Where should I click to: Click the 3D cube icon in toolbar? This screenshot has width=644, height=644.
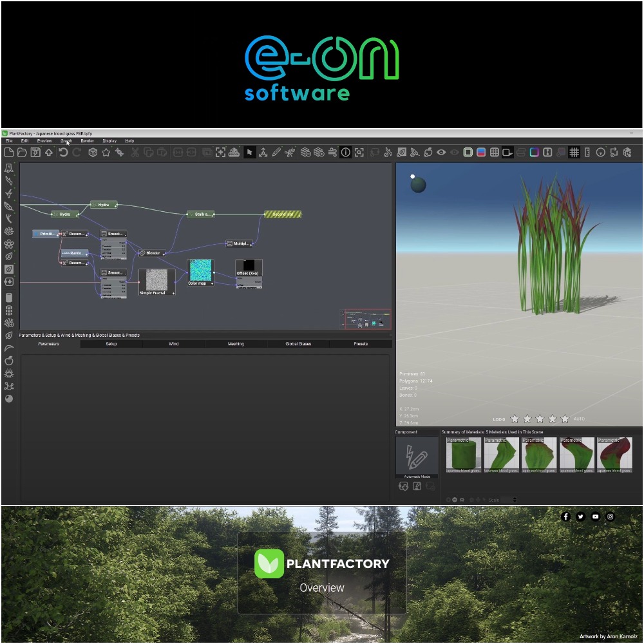(93, 153)
